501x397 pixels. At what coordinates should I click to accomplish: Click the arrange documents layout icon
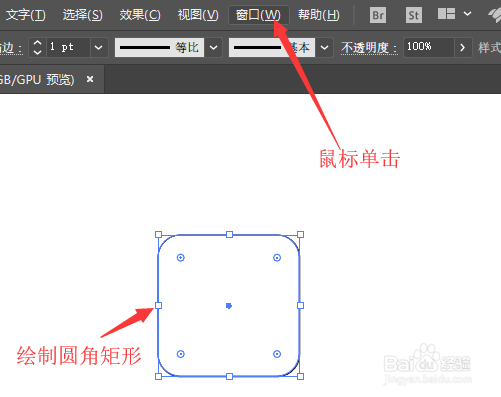[446, 14]
